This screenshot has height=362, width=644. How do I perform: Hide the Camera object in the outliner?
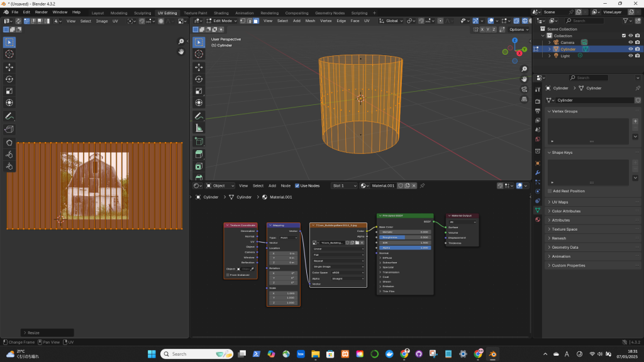point(630,42)
